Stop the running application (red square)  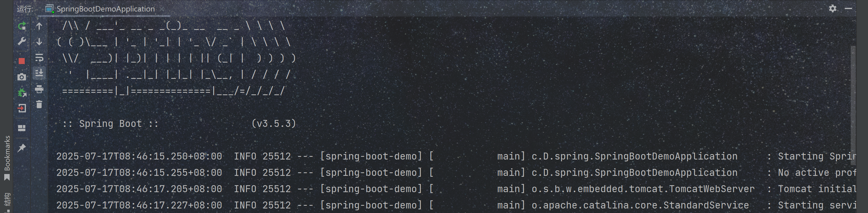(x=22, y=61)
